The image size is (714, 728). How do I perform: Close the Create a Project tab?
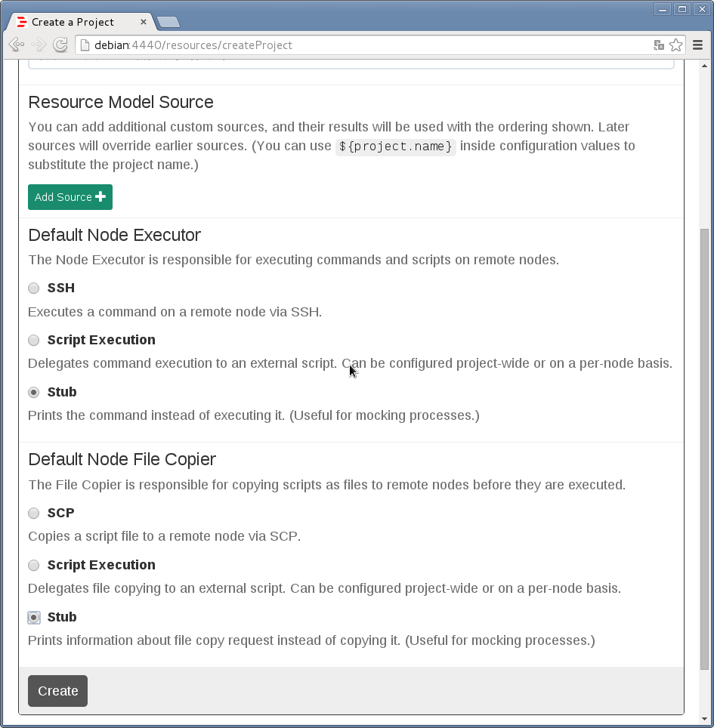[x=144, y=22]
